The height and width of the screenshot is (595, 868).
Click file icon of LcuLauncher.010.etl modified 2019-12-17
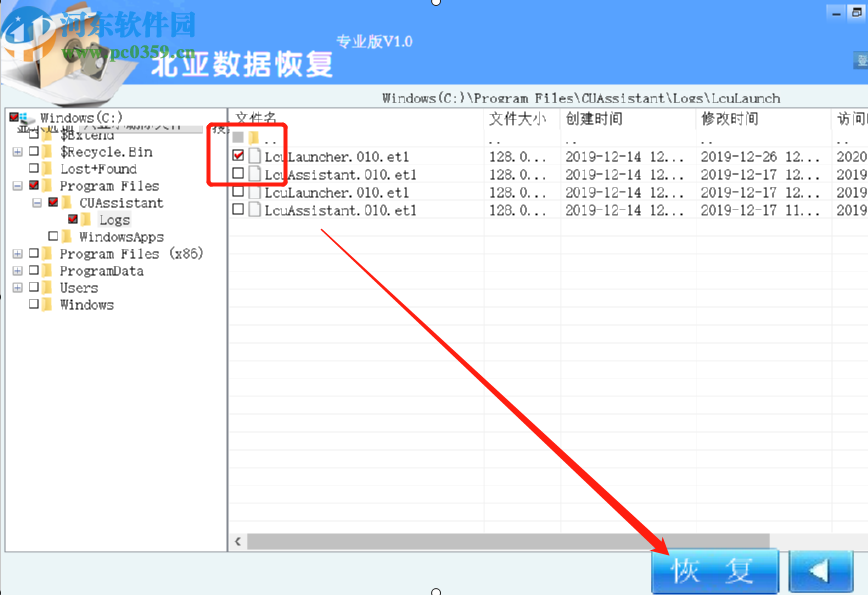click(255, 192)
